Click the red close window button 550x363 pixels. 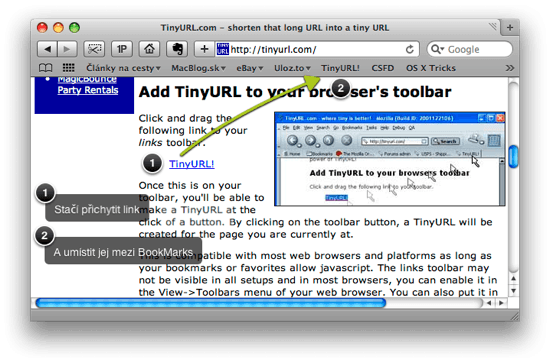[x=42, y=27]
